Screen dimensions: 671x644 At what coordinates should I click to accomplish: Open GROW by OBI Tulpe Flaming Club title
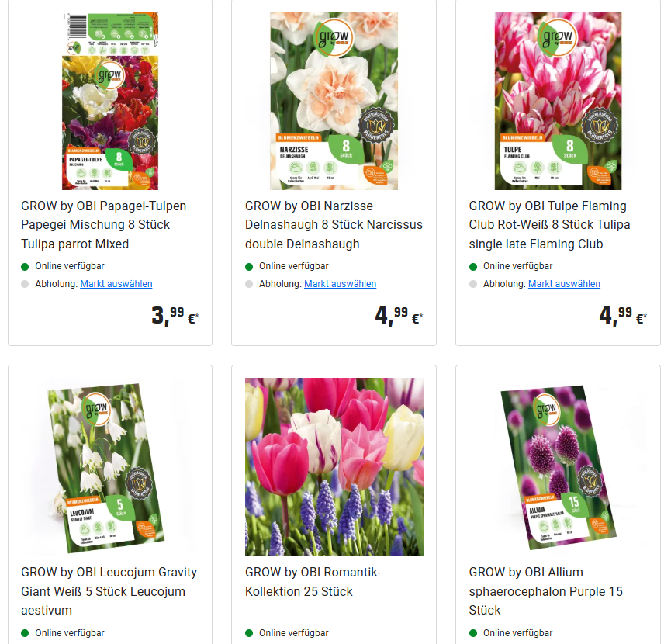point(549,225)
